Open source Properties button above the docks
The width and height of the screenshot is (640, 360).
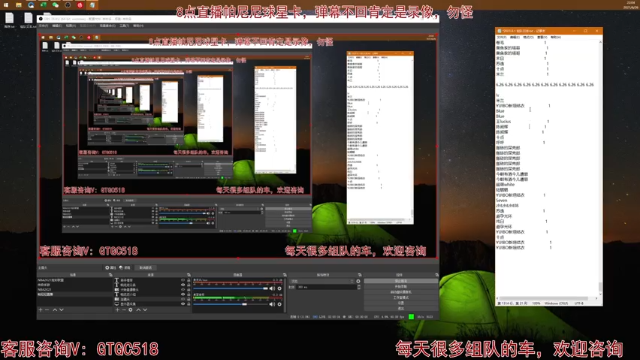(x=111, y=268)
